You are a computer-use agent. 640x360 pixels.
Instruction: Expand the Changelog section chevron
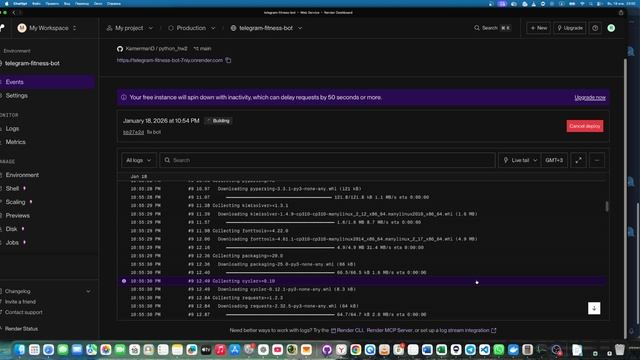pyautogui.click(x=88, y=291)
